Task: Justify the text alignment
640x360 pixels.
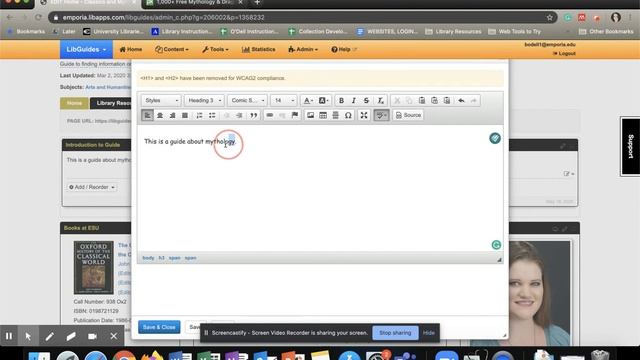Action: (x=185, y=116)
